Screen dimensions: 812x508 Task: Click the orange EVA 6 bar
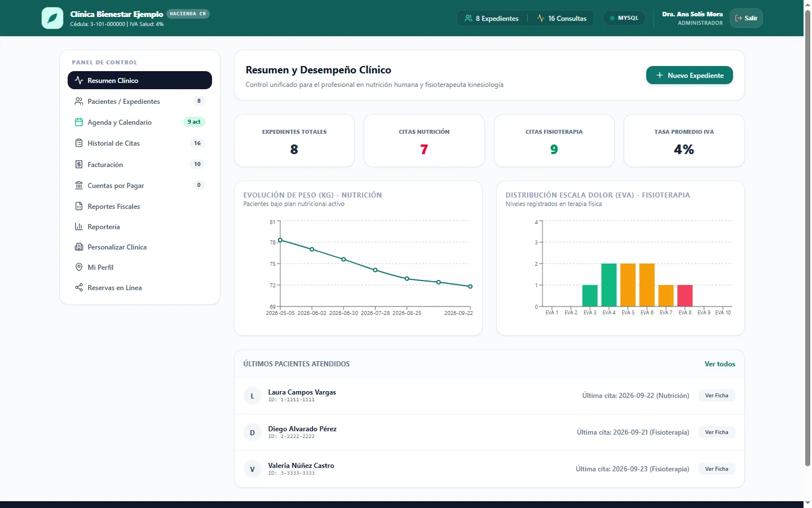[x=647, y=285]
